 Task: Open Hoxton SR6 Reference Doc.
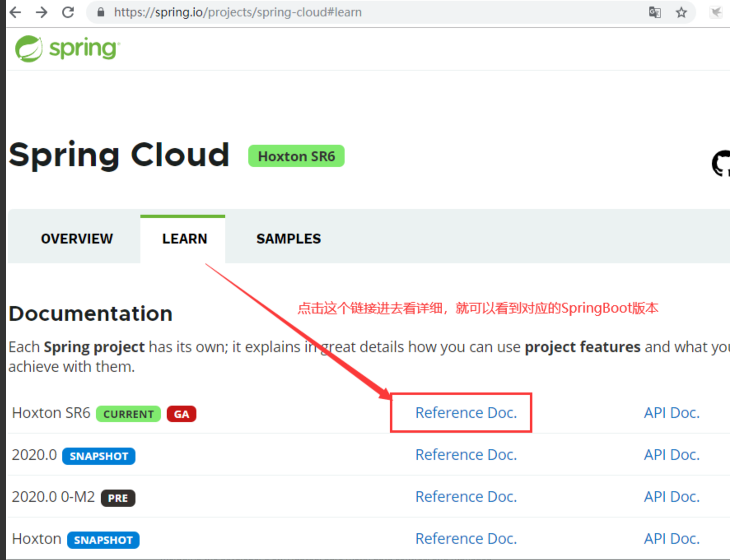tap(466, 413)
